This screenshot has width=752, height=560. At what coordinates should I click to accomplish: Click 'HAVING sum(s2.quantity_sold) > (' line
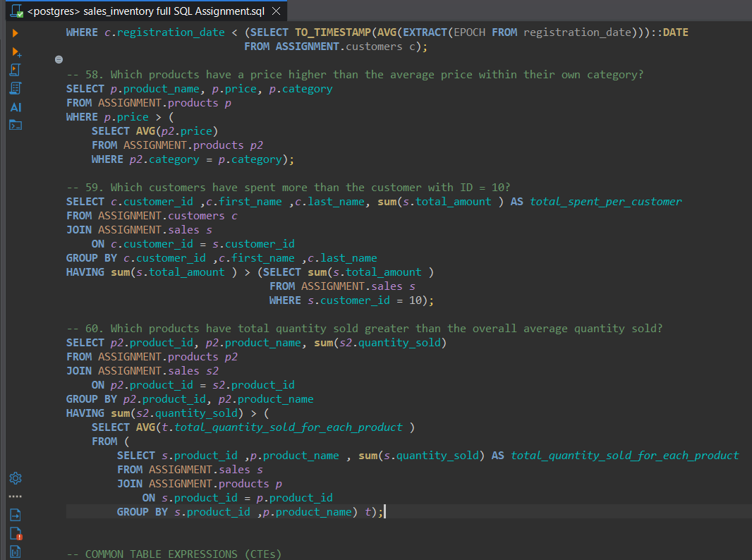tap(167, 413)
